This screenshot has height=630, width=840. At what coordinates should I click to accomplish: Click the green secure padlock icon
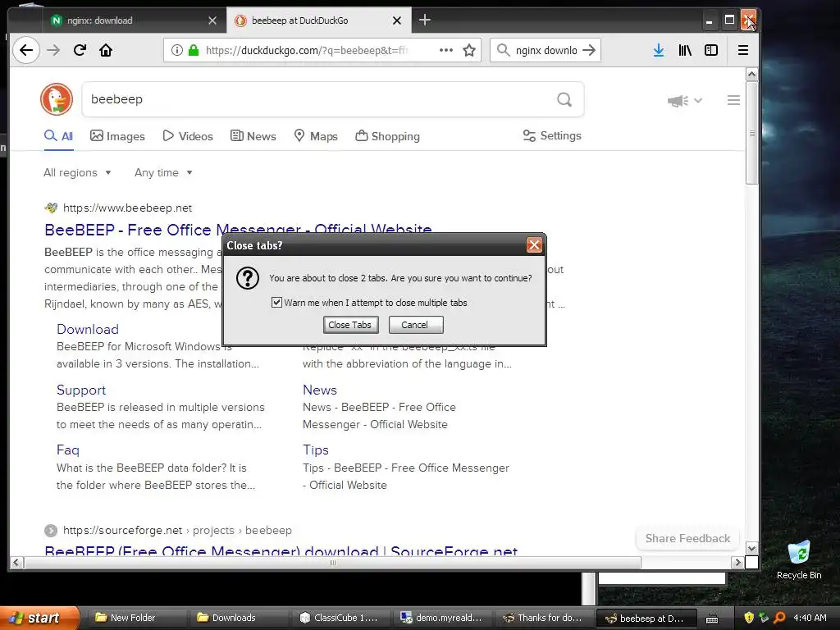[194, 50]
